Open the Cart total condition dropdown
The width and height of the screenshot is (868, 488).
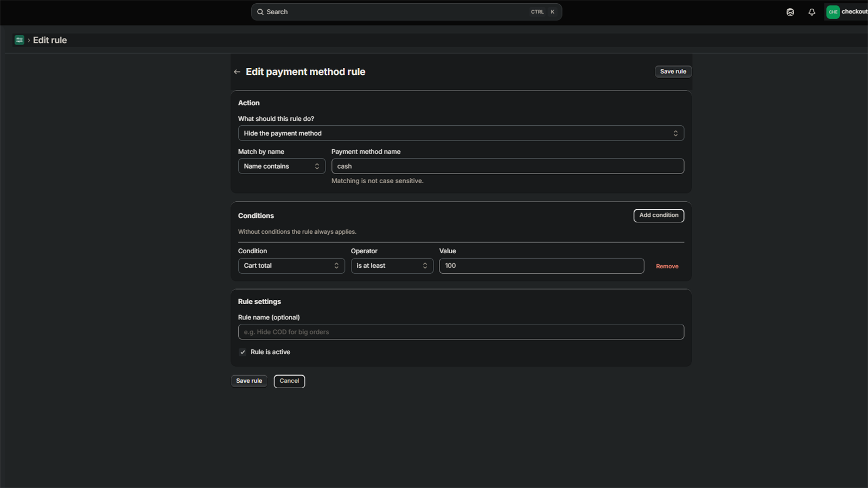[x=291, y=266]
